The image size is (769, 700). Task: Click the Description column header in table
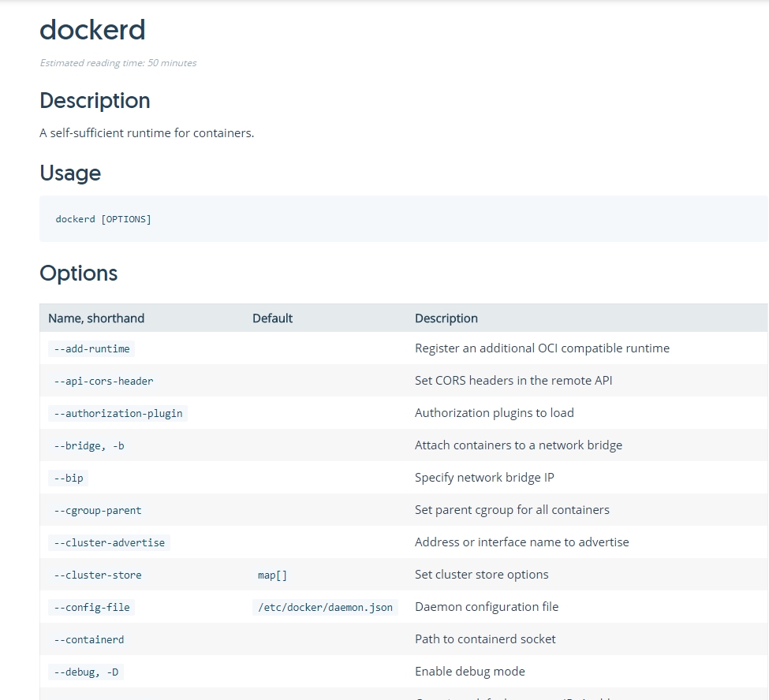pyautogui.click(x=446, y=318)
